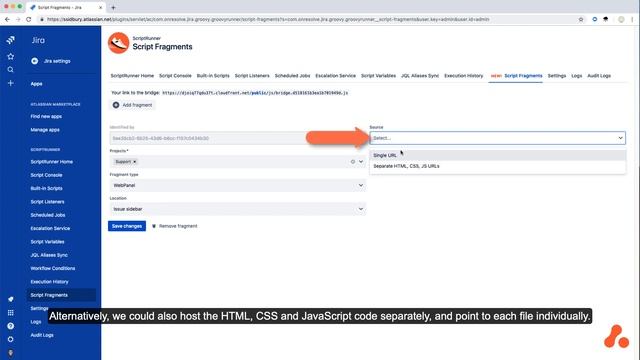Switch to ScriptRunner Home tab

pyautogui.click(x=132, y=76)
